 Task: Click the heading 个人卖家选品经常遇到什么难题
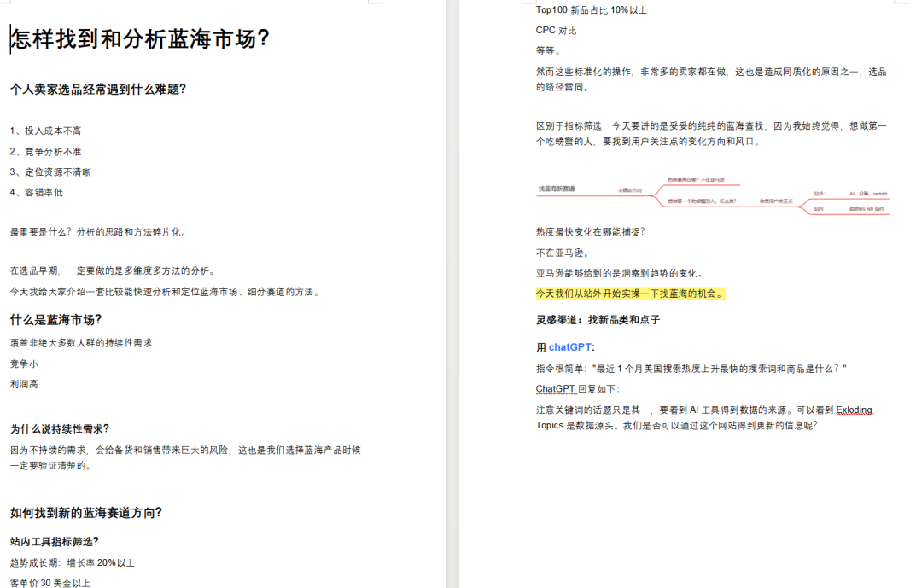click(98, 88)
